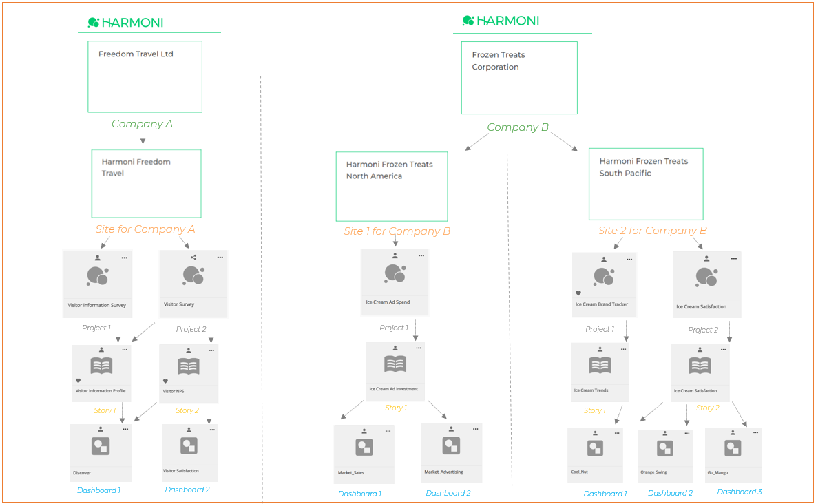818x504 pixels.
Task: Click the user icon on the Cool_Nut dashboard tile
Action: (x=595, y=432)
